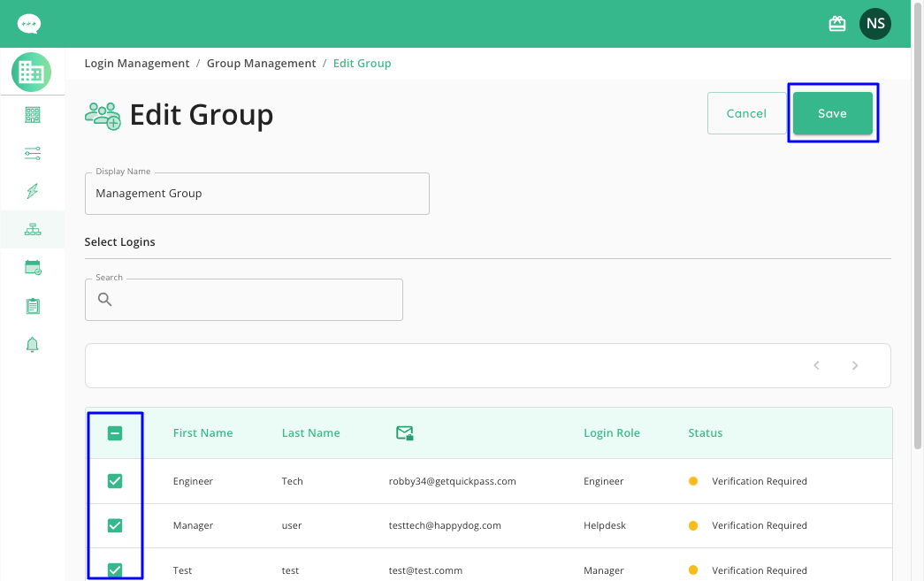Click the email column header icon

tap(404, 432)
